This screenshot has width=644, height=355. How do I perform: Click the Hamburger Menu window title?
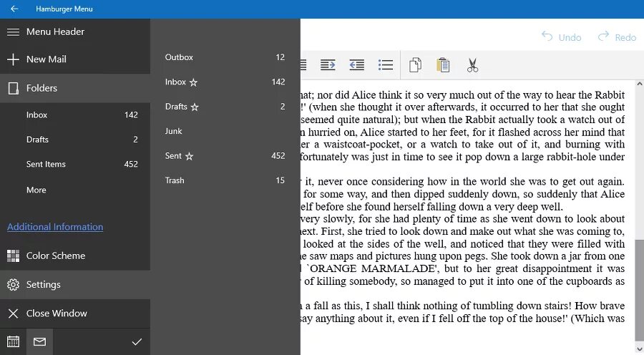pyautogui.click(x=64, y=9)
